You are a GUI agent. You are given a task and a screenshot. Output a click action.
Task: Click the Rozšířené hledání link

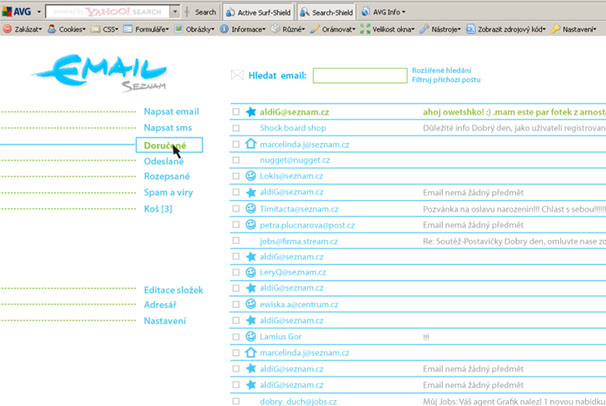coord(440,70)
